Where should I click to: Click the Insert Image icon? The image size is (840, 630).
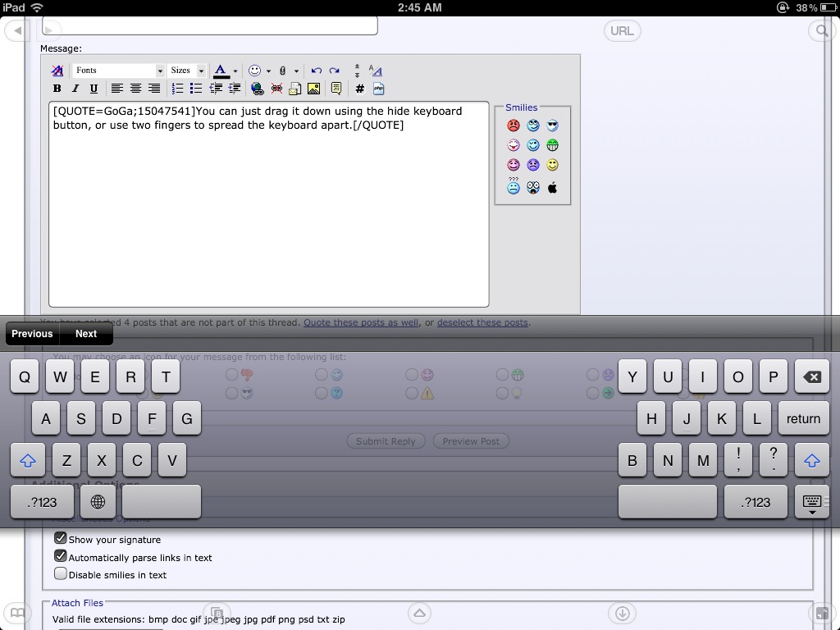tap(314, 89)
